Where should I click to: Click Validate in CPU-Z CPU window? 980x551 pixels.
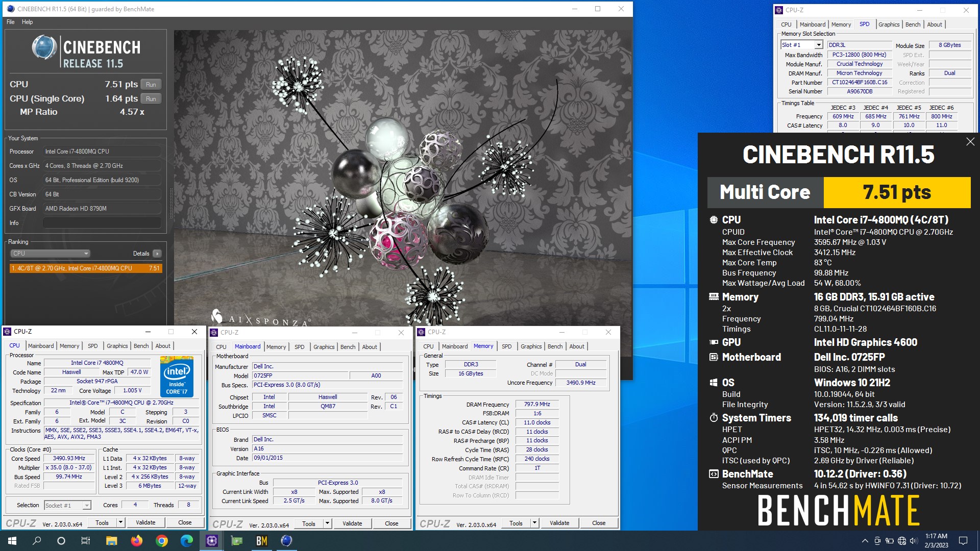pos(145,522)
